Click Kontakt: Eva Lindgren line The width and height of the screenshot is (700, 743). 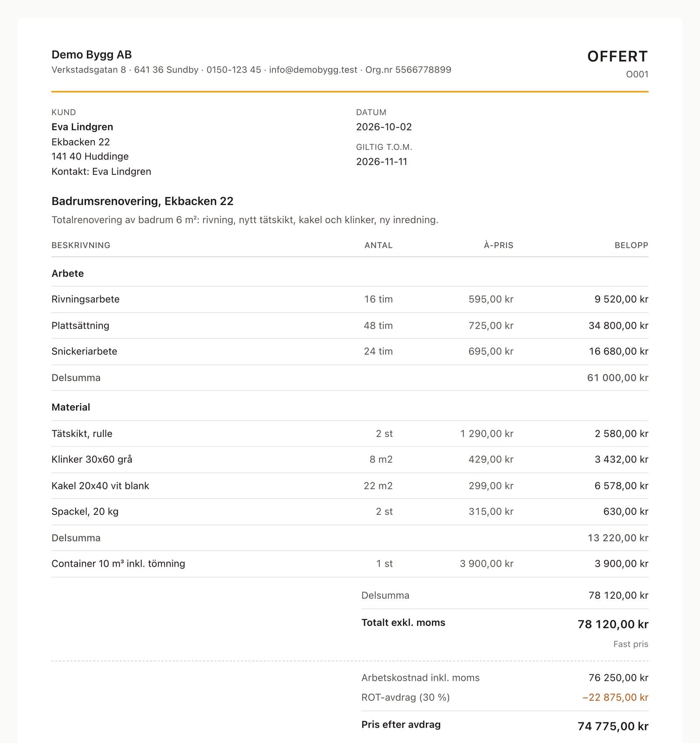[101, 171]
